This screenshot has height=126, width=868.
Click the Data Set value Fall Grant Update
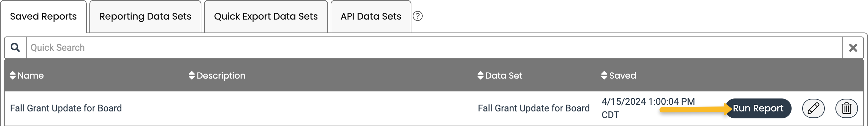point(534,108)
